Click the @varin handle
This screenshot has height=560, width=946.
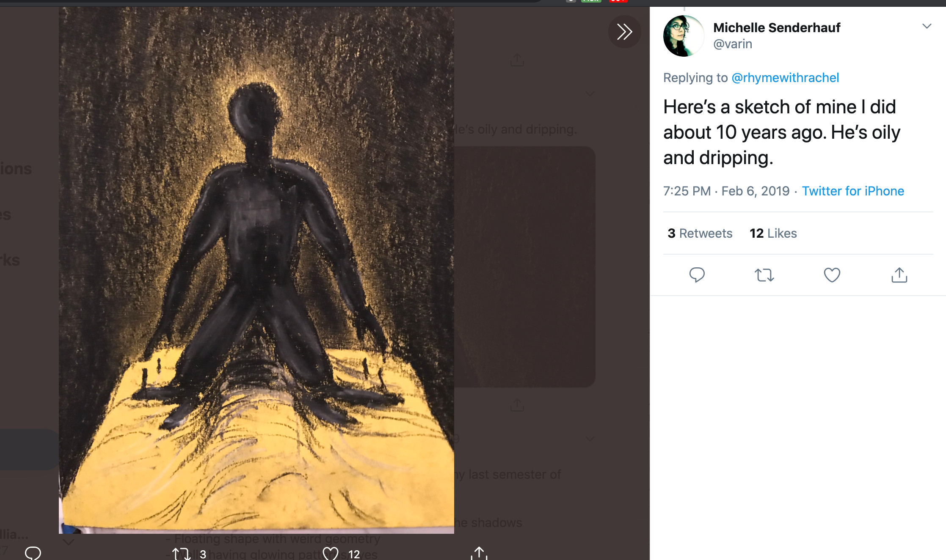[733, 44]
